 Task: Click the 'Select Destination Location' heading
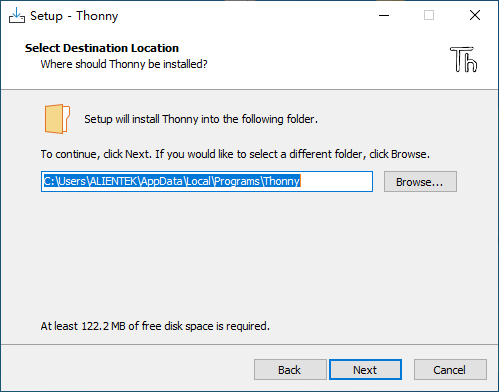point(102,48)
